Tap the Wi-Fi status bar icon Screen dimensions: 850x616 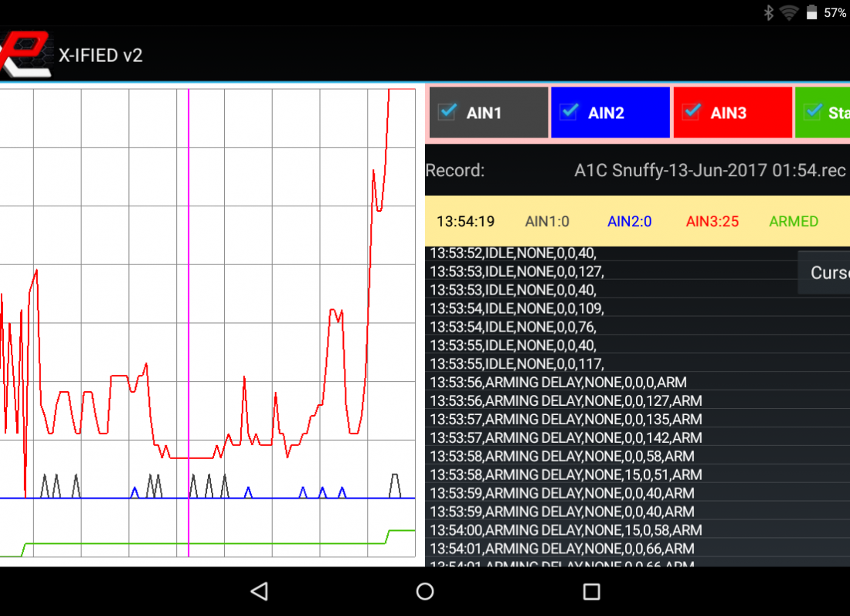coord(788,12)
